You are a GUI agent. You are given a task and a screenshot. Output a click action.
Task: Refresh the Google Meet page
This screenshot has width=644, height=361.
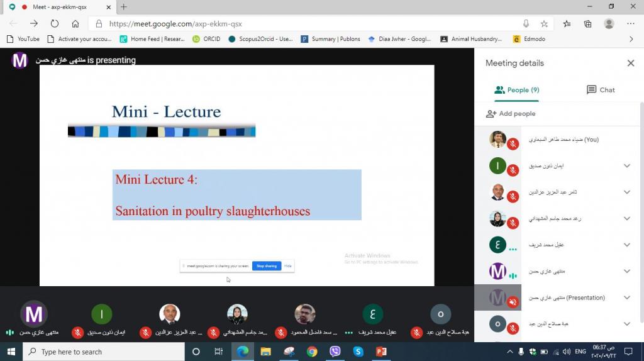(55, 24)
